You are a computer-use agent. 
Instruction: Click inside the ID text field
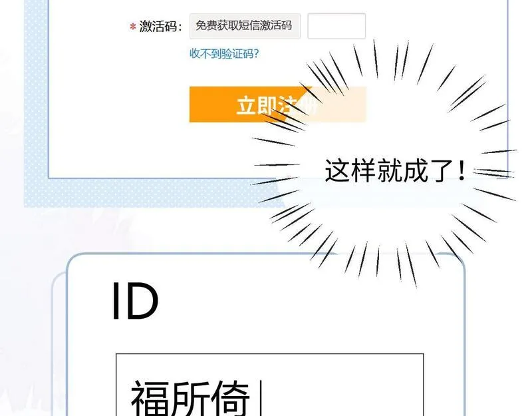pyautogui.click(x=270, y=385)
